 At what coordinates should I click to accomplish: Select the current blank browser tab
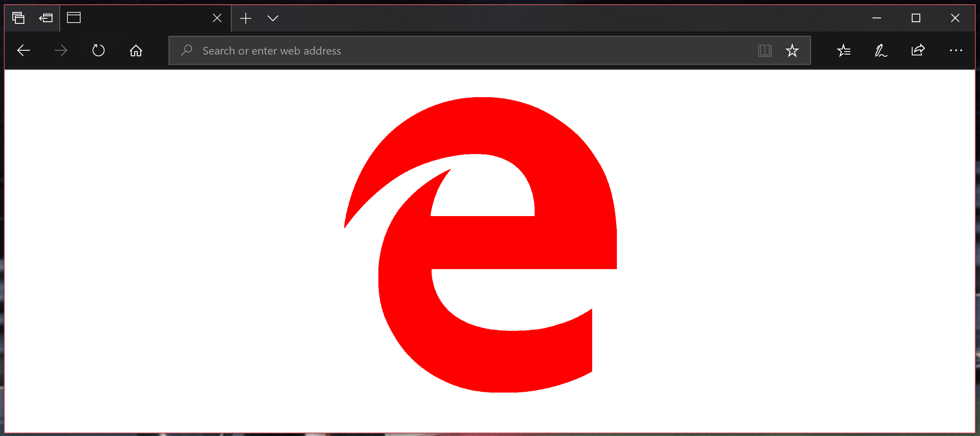137,18
